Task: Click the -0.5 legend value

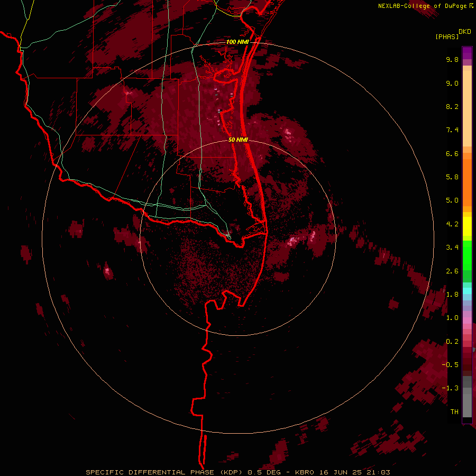Action: (450, 364)
